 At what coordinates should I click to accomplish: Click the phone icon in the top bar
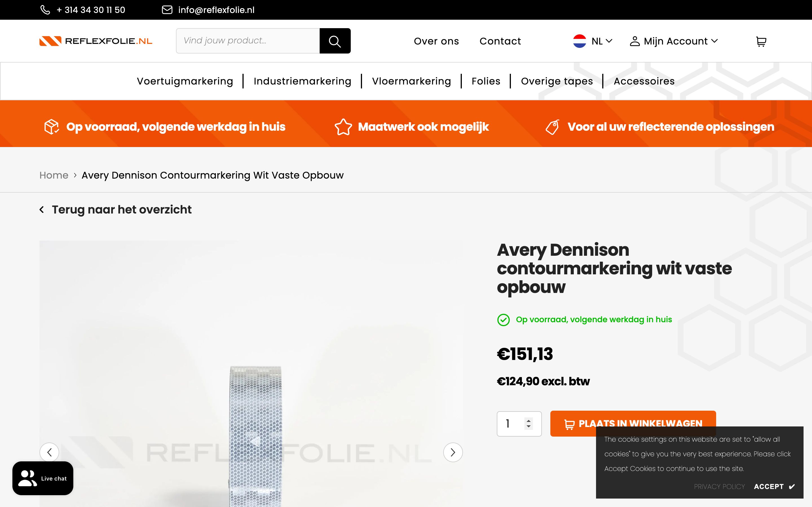pos(46,10)
